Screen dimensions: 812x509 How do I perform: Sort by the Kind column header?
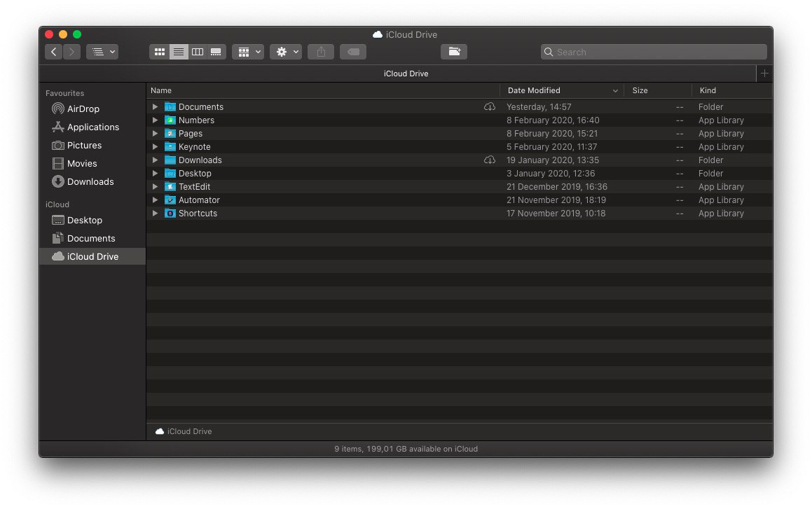click(731, 90)
